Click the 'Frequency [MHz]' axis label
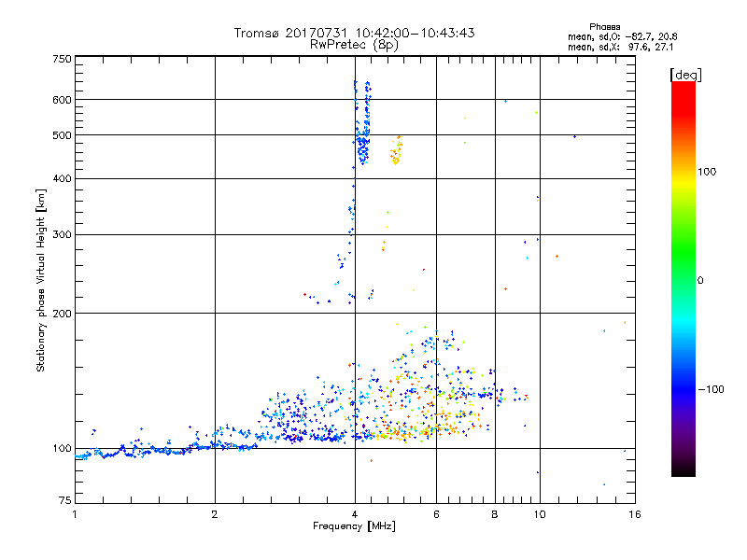Image resolution: width=747 pixels, height=560 pixels. [354, 526]
